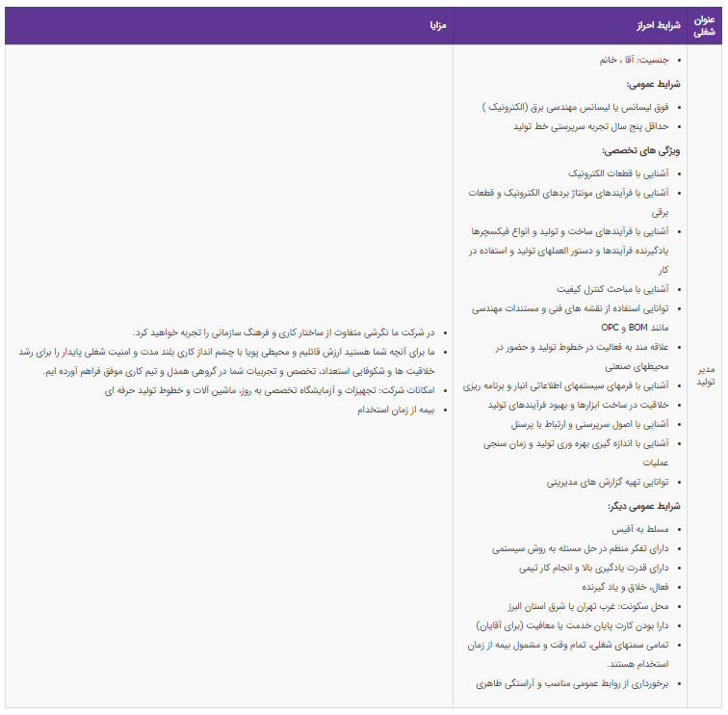
Task: Click the line about 'کارت پایان خدمت یا معافیت'
Action: (572, 626)
